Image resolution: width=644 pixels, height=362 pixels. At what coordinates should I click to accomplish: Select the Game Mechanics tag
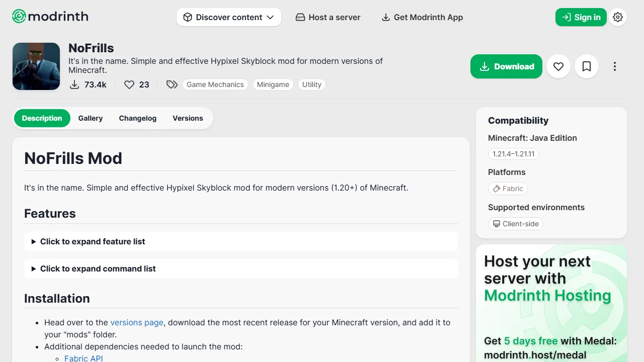pyautogui.click(x=215, y=84)
